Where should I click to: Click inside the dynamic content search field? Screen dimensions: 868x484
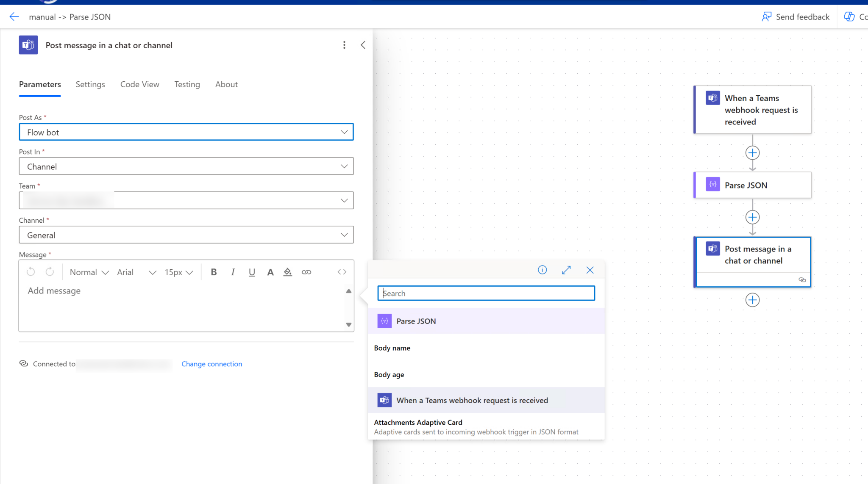click(x=486, y=293)
